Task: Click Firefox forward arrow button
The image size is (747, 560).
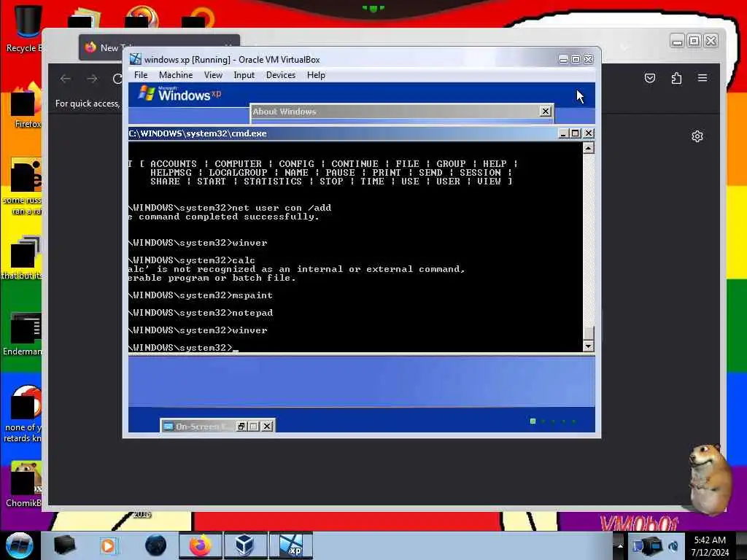Action: click(x=92, y=79)
